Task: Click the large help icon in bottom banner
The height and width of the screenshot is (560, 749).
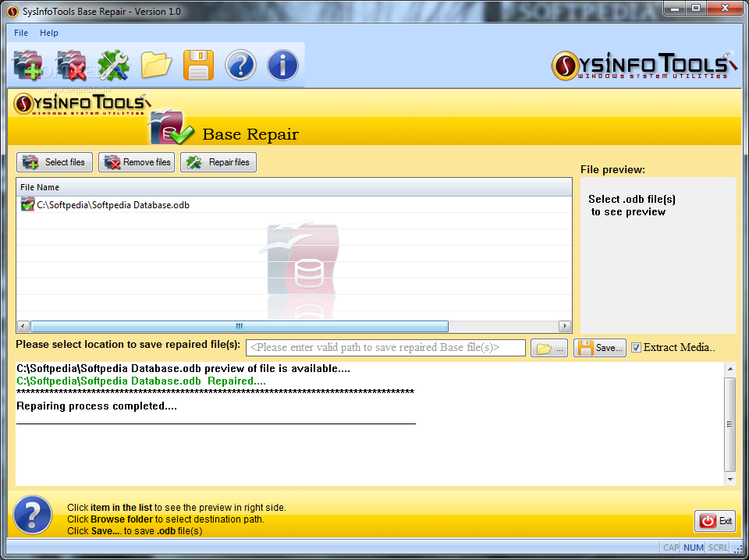Action: click(x=33, y=515)
